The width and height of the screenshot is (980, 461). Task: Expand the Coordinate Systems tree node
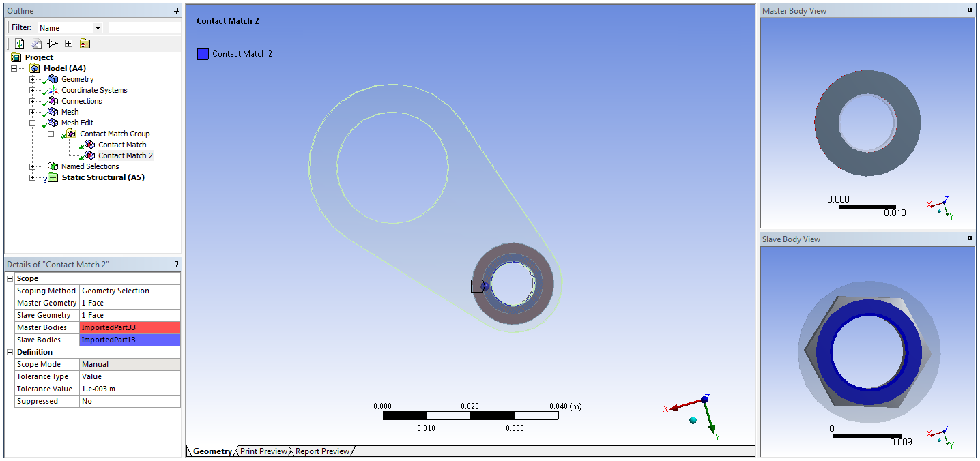coord(32,90)
